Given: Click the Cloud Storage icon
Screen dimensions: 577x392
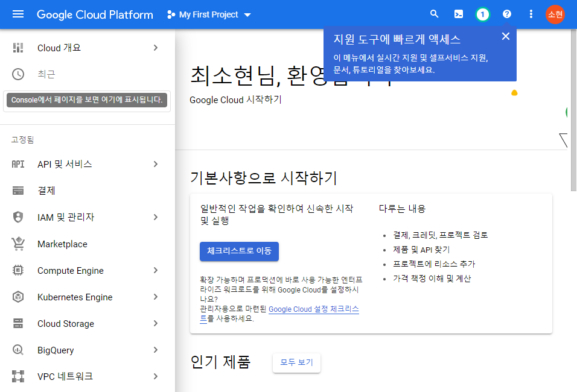Looking at the screenshot, I should 18,323.
